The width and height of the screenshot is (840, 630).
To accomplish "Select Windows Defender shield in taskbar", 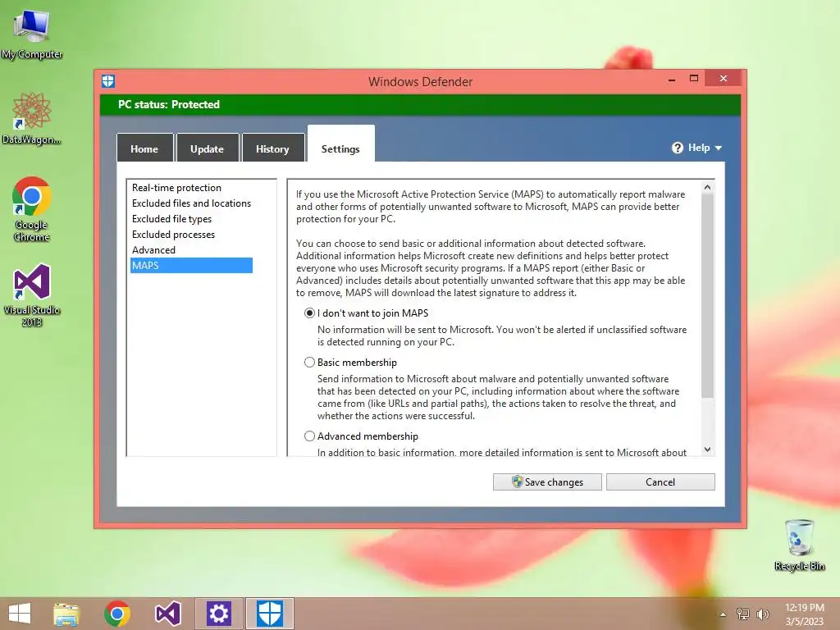I will [269, 614].
